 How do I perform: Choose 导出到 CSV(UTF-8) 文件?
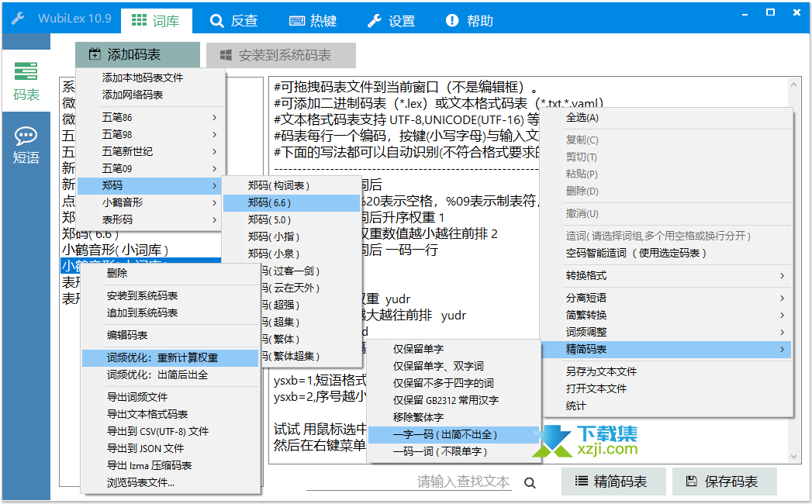(169, 431)
